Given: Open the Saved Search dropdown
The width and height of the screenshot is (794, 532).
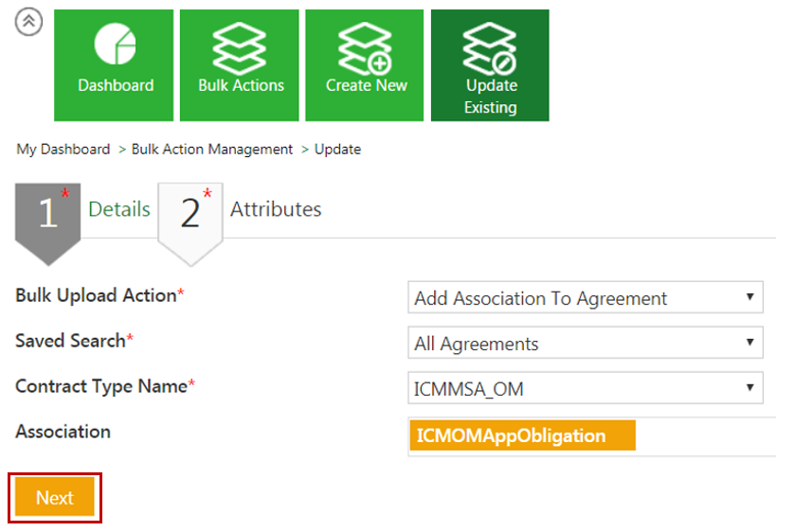Looking at the screenshot, I should coord(585,344).
